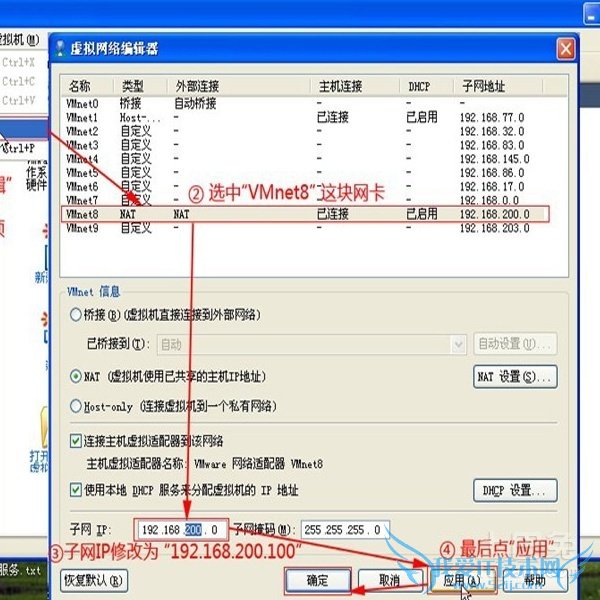
Task: Choose Ctrl+P menu entry in background menu
Action: point(18,148)
